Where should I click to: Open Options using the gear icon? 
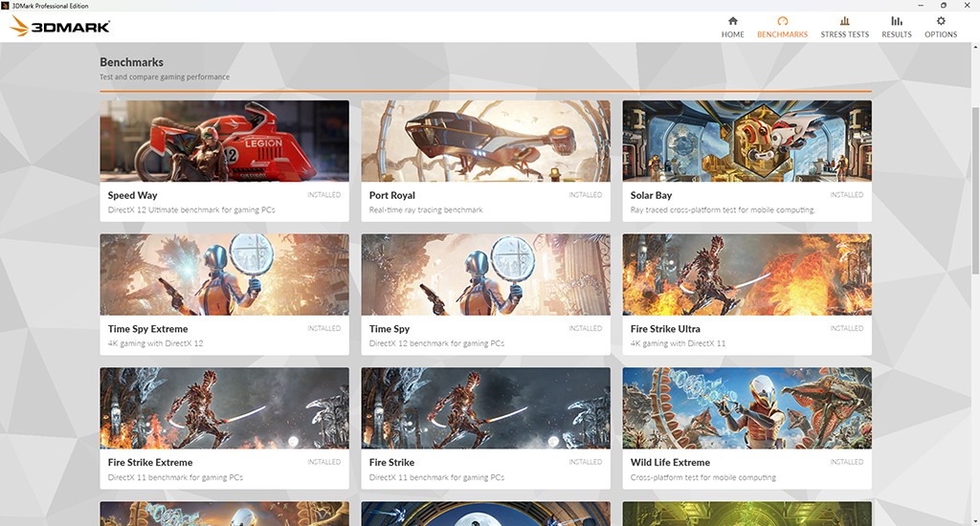coord(941,21)
